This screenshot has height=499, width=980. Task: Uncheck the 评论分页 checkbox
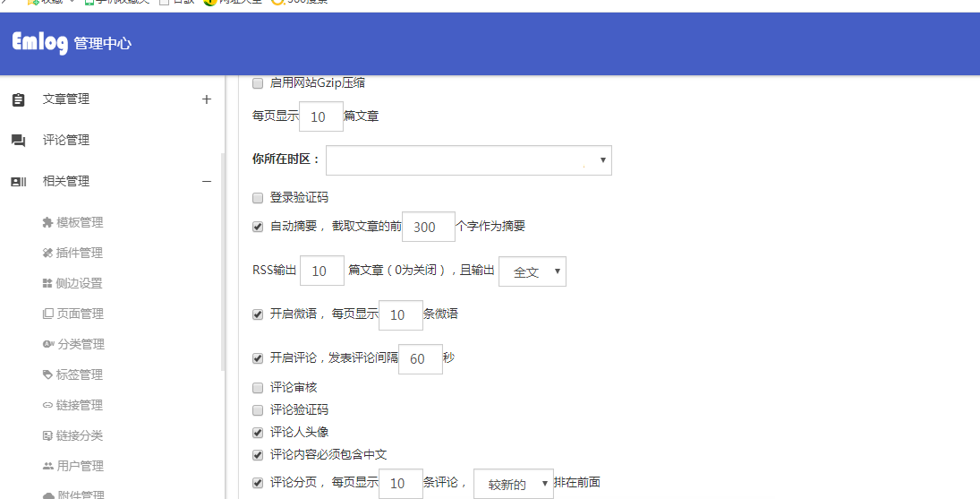(x=258, y=483)
